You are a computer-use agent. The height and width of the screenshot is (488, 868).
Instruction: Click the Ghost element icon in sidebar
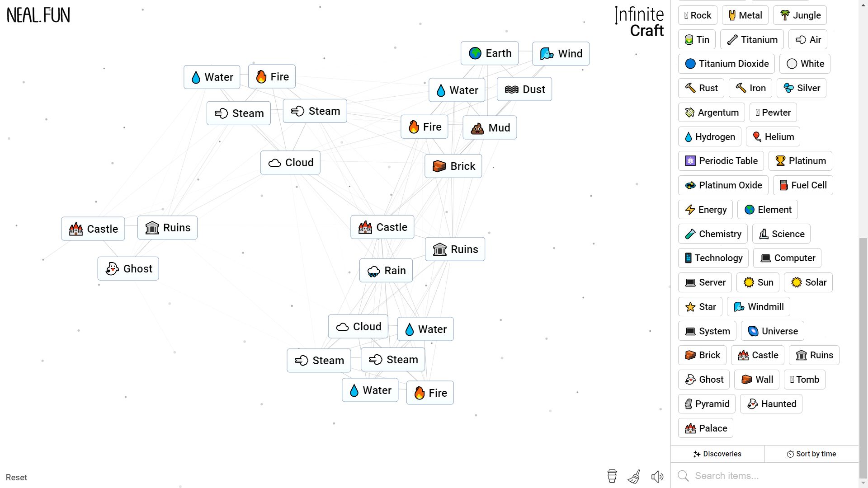pos(705,380)
